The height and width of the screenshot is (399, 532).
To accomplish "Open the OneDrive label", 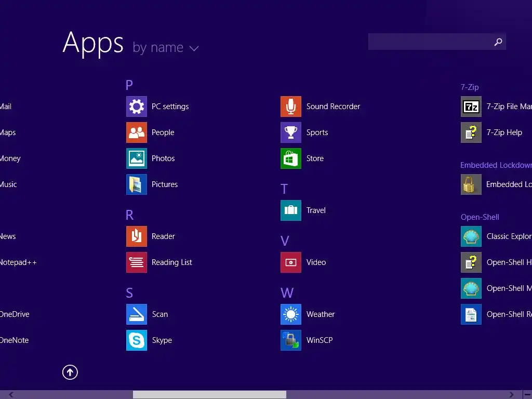I will 14,314.
